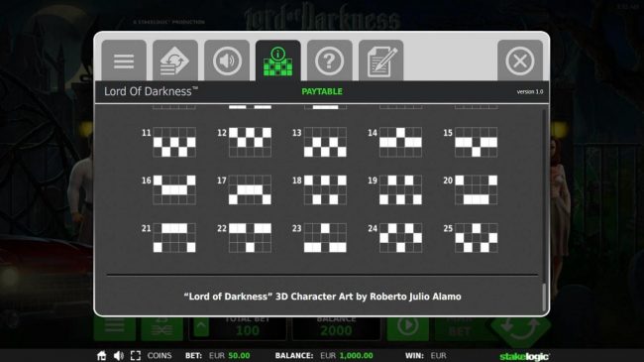
Task: Click payline 13 diagram
Action: click(325, 143)
